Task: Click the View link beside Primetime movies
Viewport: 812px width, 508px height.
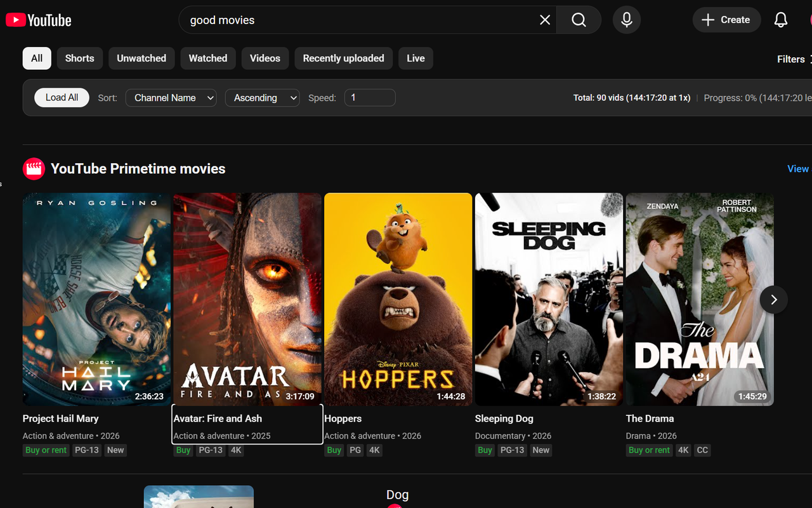Action: [798, 168]
